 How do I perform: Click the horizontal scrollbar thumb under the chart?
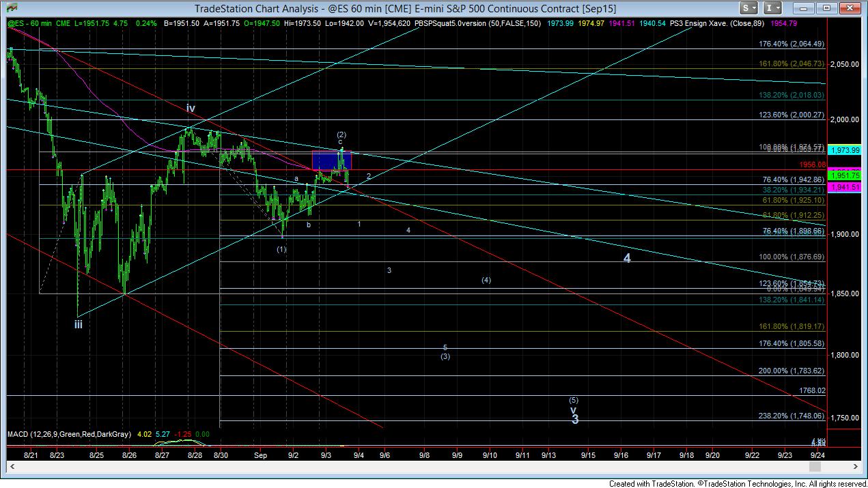click(x=814, y=466)
